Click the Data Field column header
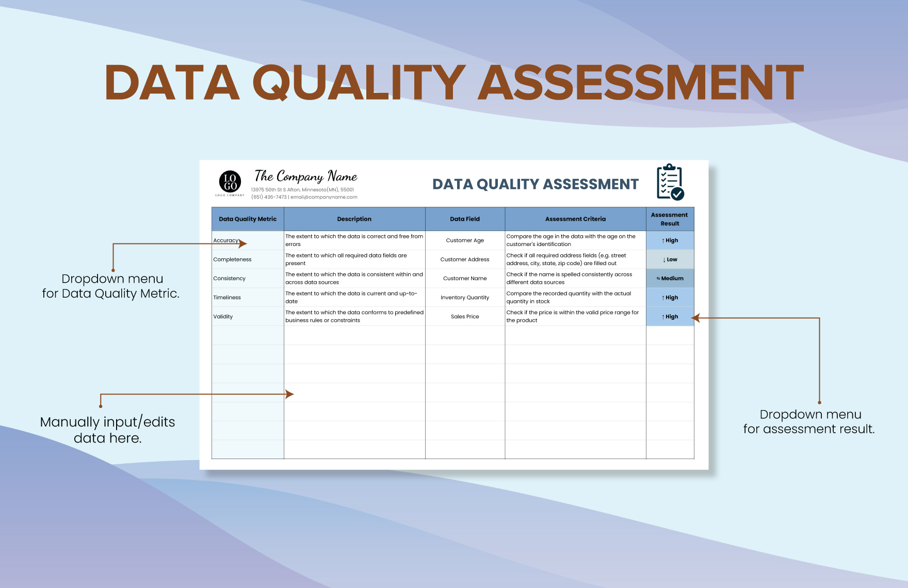Image resolution: width=908 pixels, height=588 pixels. tap(464, 219)
